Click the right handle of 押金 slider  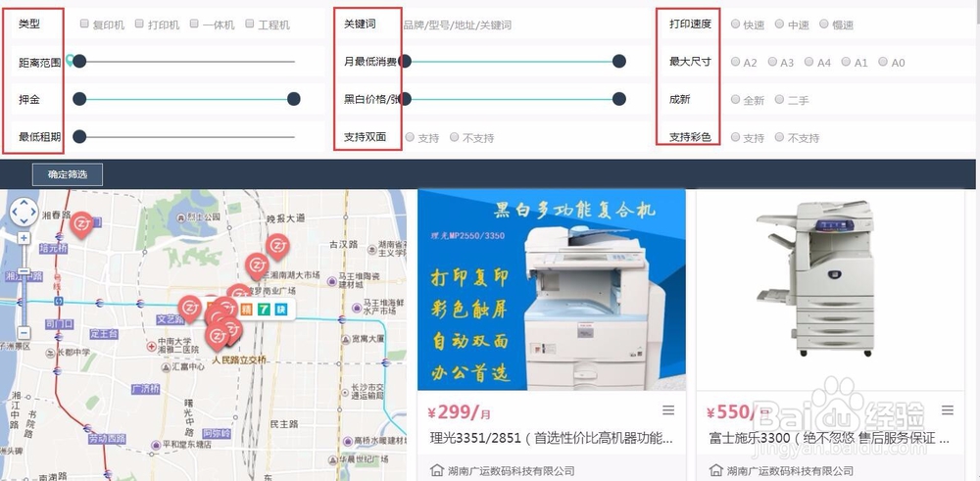point(294,99)
